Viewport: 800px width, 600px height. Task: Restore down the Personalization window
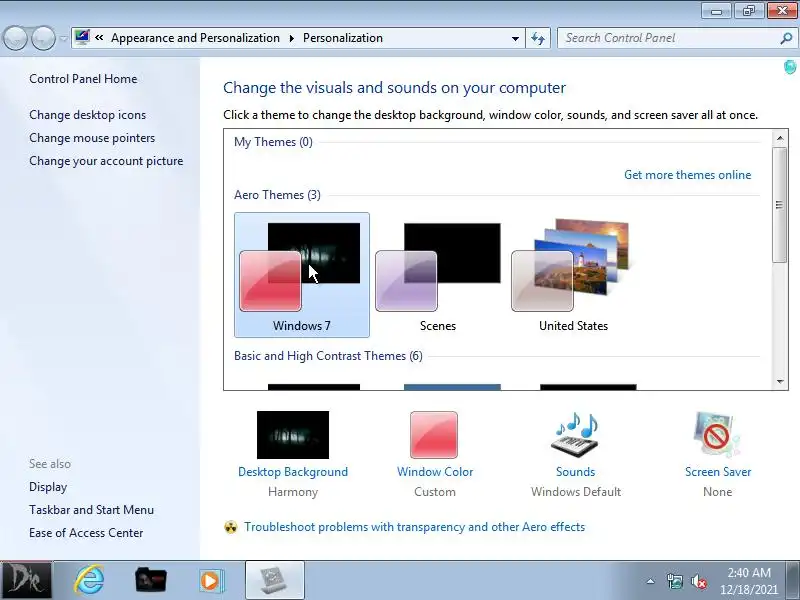click(749, 11)
